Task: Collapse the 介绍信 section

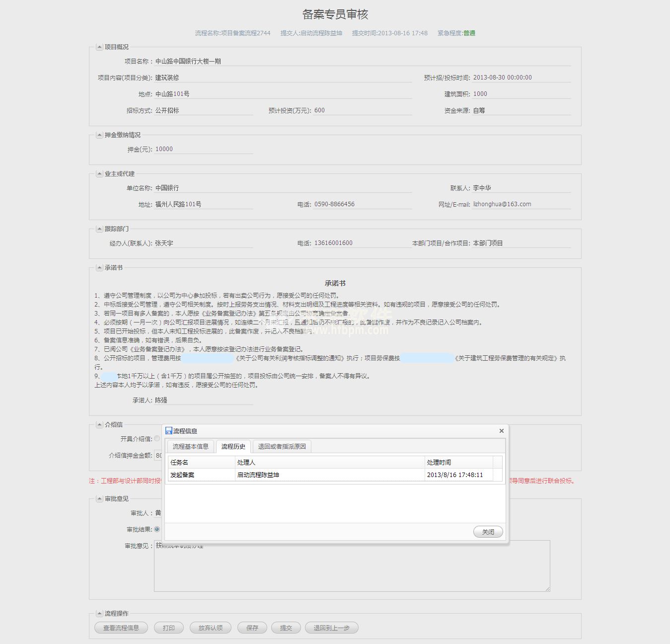Action: 99,425
